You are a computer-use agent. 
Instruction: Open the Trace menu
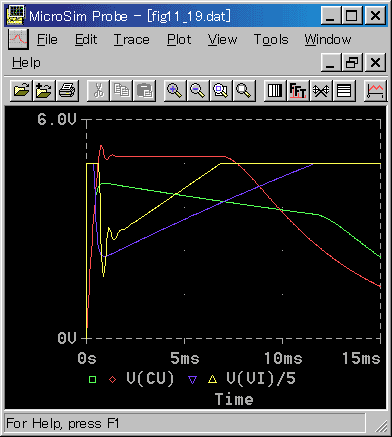click(132, 40)
